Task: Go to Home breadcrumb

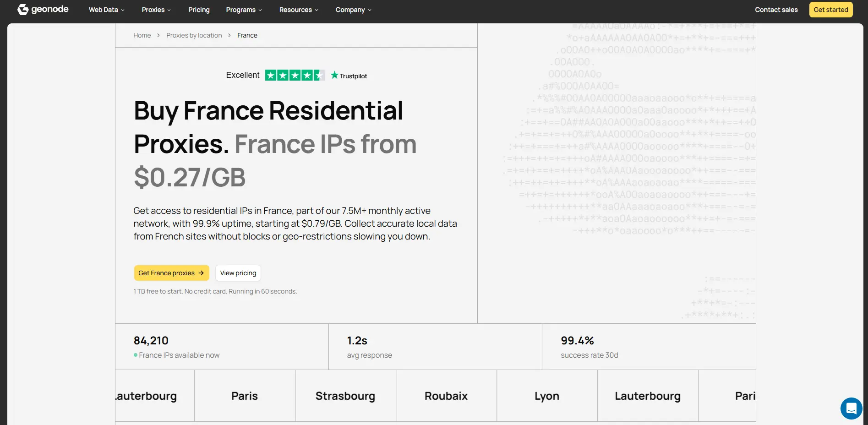Action: [142, 35]
